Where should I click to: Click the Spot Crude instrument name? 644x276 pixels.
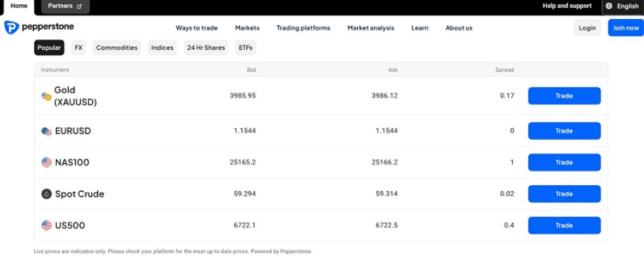point(79,194)
